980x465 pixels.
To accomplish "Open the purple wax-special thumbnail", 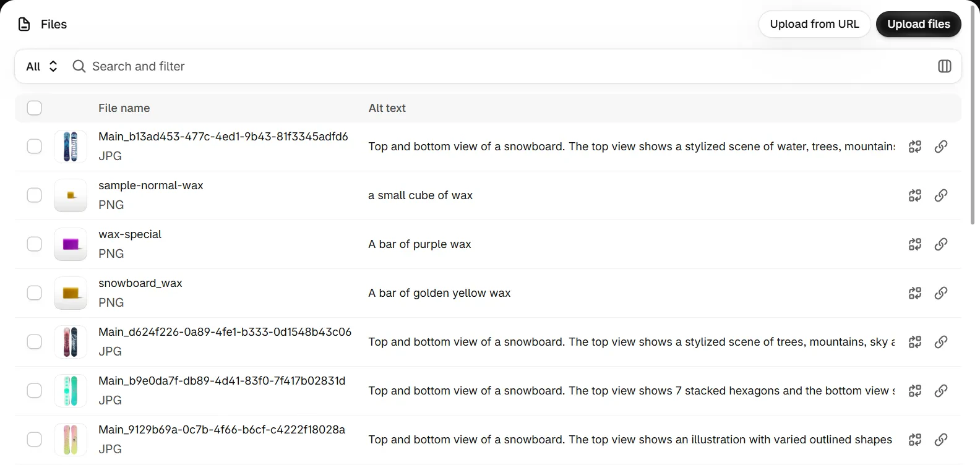I will [71, 244].
